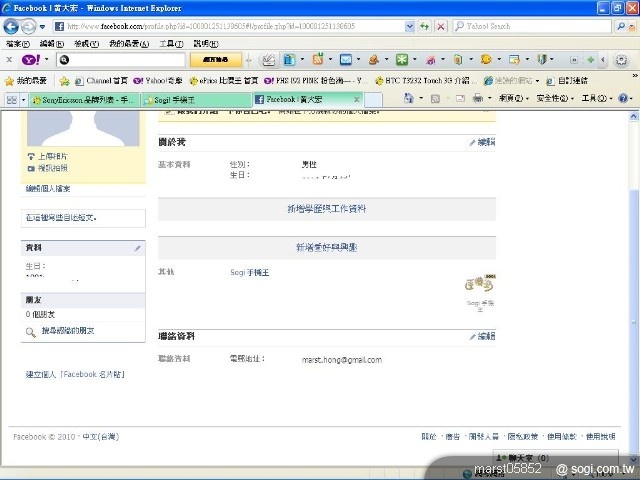Open the Channel 首頁 bookmark
Image resolution: width=640 pixels, height=480 pixels.
[102, 81]
